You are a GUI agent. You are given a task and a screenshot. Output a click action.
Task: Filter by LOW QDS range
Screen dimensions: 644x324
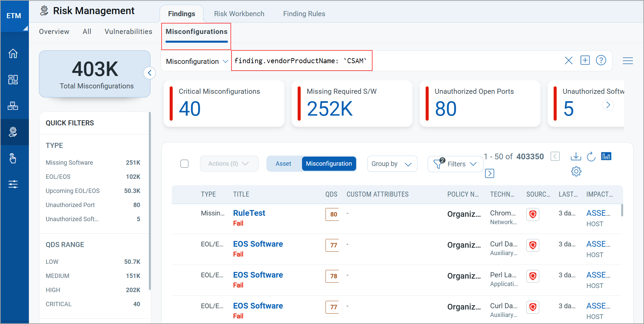(x=93, y=262)
